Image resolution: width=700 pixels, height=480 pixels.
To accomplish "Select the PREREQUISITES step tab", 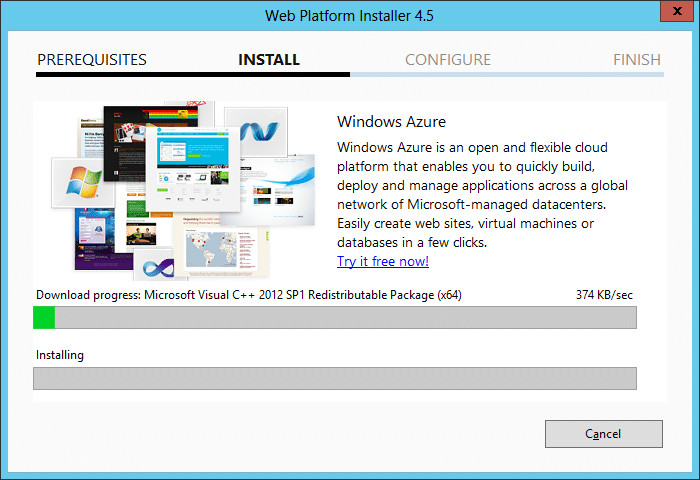I will coord(92,59).
